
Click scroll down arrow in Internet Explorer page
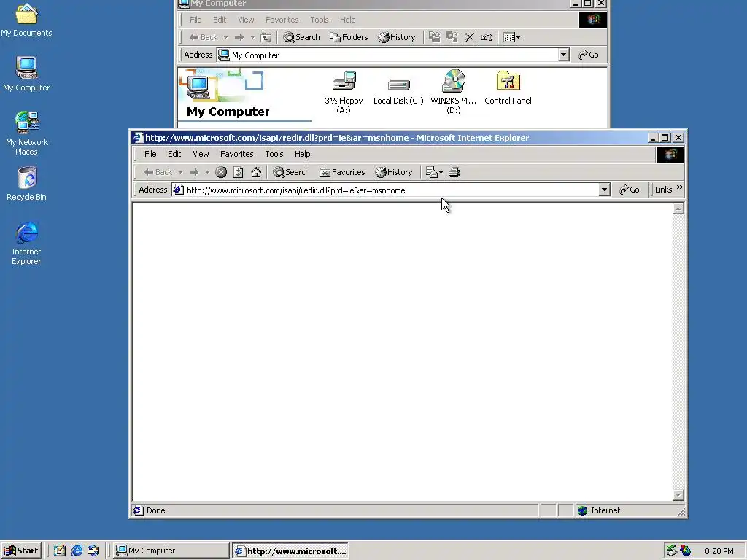(678, 495)
